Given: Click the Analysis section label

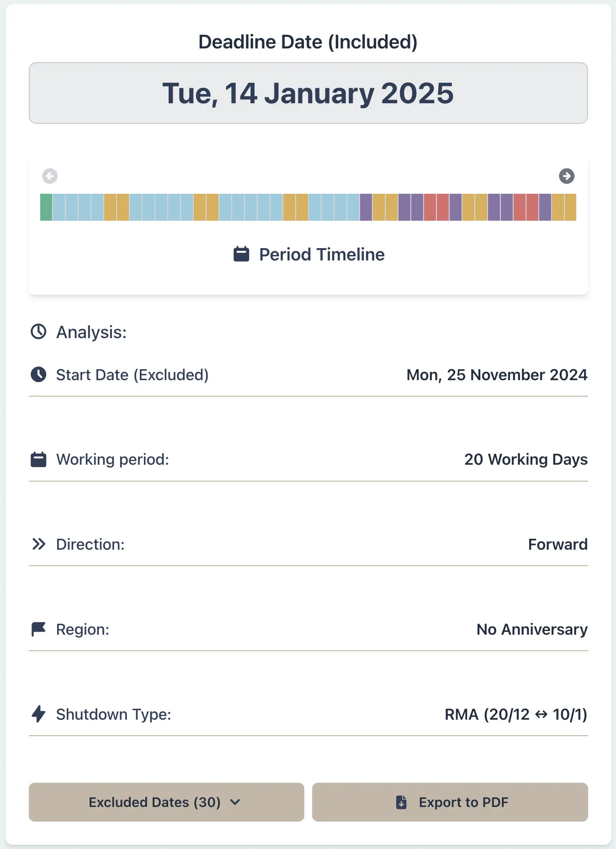Looking at the screenshot, I should (x=90, y=332).
